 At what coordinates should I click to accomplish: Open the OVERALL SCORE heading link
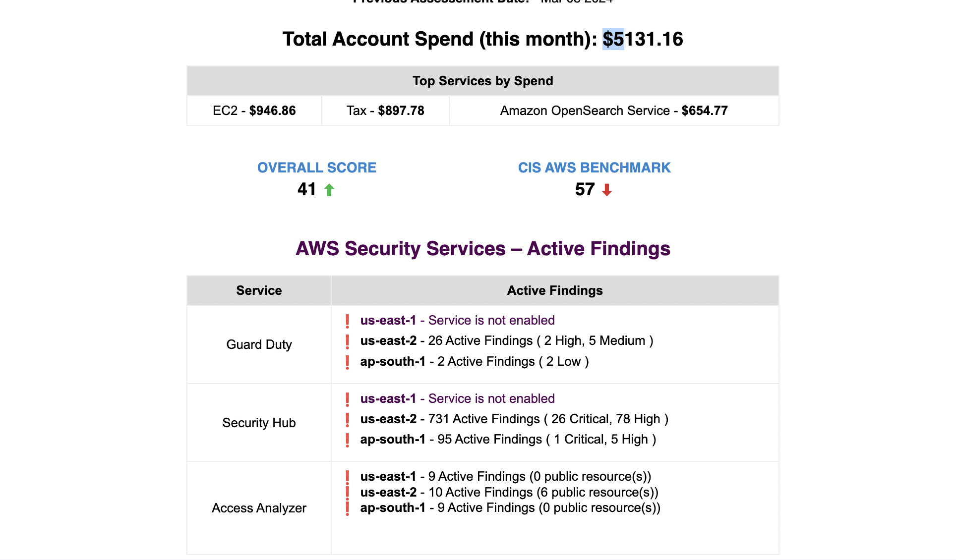[317, 168]
